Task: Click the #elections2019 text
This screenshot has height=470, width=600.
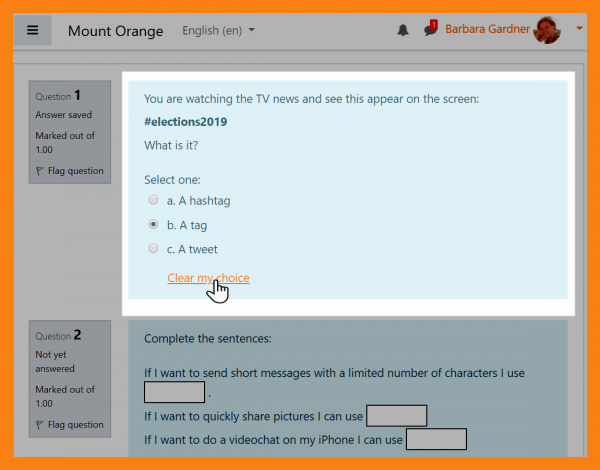Action: tap(185, 122)
